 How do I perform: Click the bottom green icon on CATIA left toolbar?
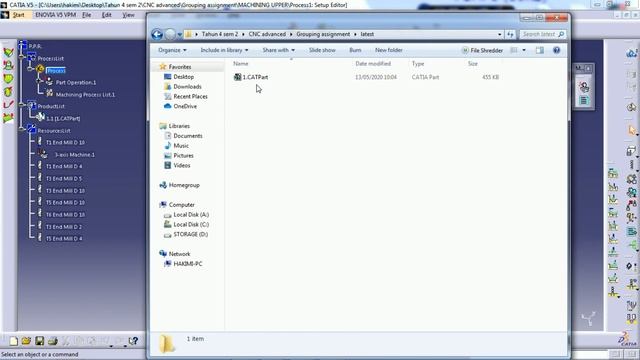coord(8,118)
